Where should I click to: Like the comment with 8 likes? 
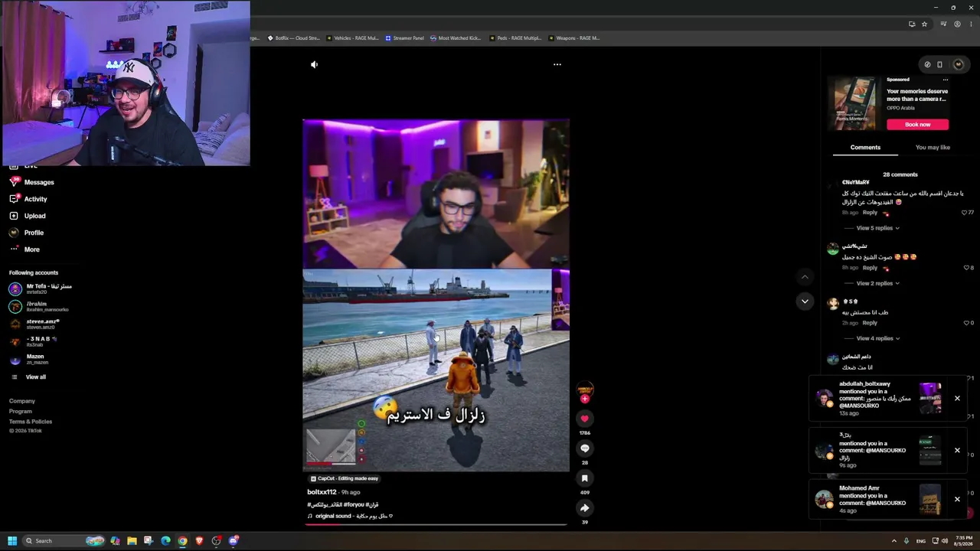point(966,268)
